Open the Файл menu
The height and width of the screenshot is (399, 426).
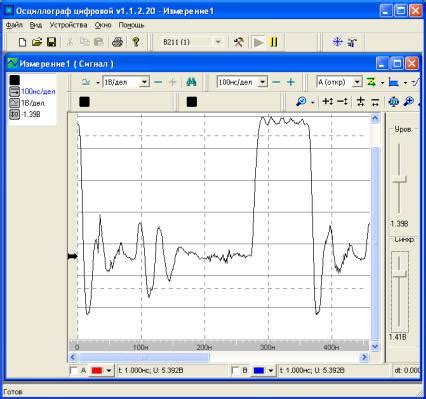coord(14,25)
